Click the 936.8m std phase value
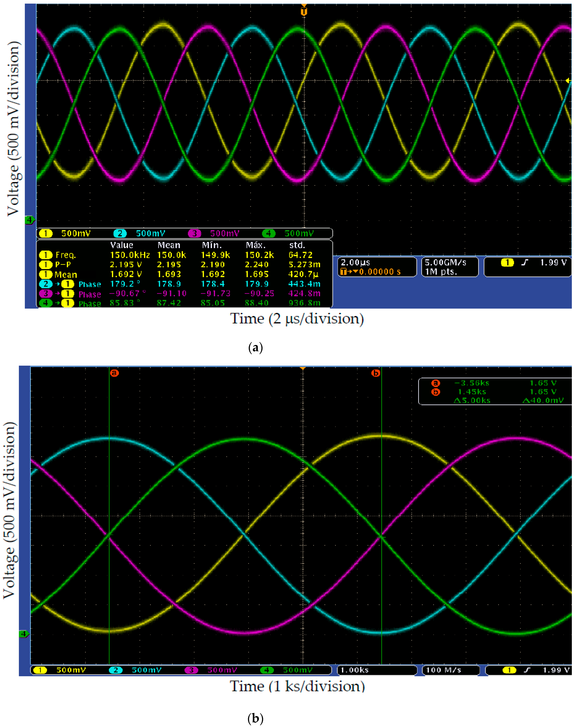Screen dimensions: 577x728 pyautogui.click(x=304, y=303)
